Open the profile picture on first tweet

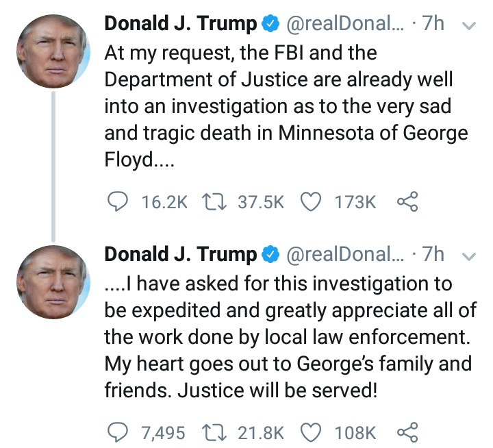pyautogui.click(x=53, y=51)
